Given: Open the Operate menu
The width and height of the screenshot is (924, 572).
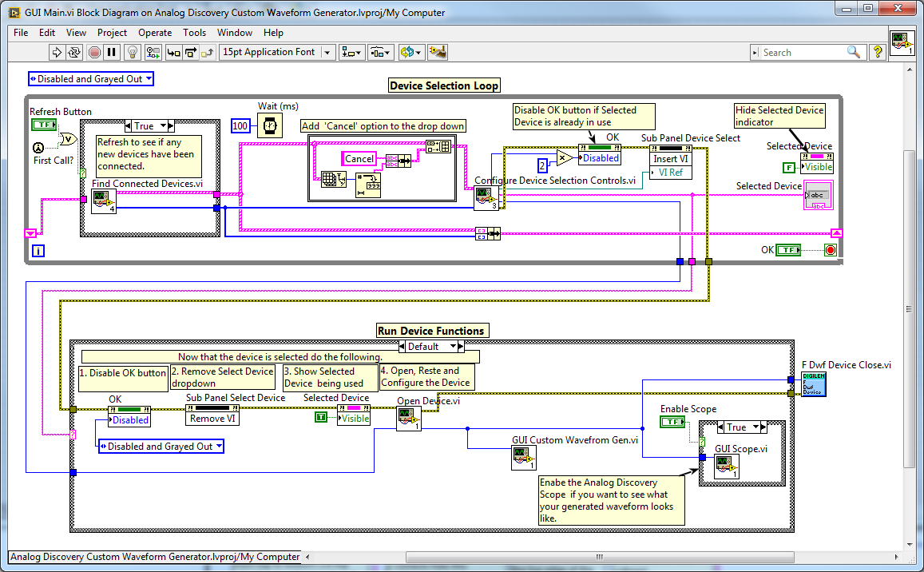Looking at the screenshot, I should click(x=155, y=33).
